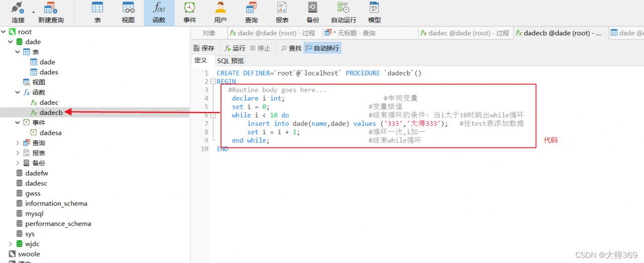Click the wjdc database icon

(x=19, y=244)
